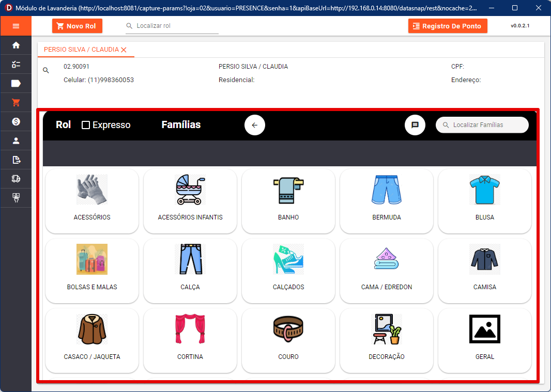Select the CORTINA curtain family card
This screenshot has height=392, width=551.
click(190, 340)
